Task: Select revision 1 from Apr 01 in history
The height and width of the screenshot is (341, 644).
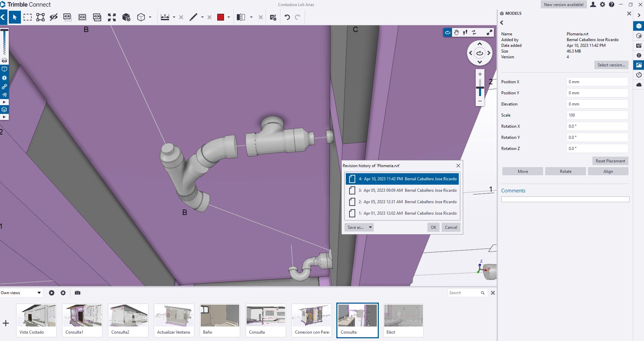Action: tap(401, 213)
